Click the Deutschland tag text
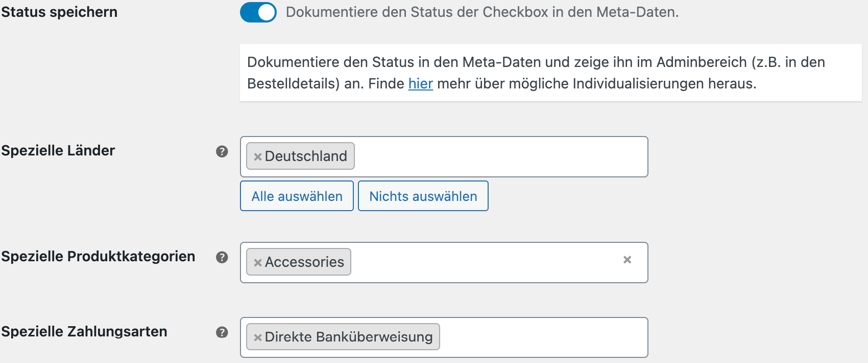The height and width of the screenshot is (363, 868). 306,156
